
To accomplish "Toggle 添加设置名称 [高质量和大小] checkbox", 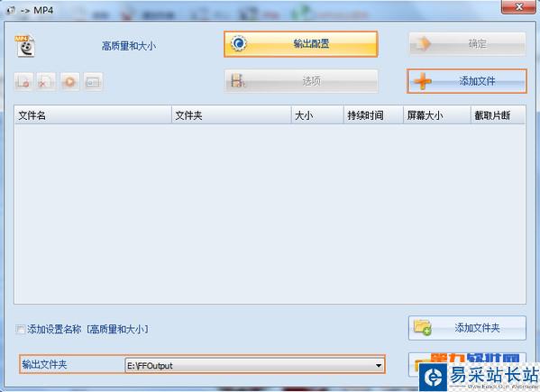I will (x=20, y=329).
